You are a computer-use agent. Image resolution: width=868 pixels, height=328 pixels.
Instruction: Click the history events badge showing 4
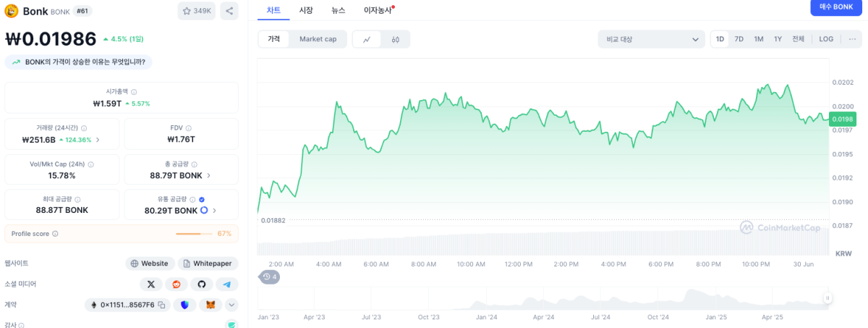pyautogui.click(x=269, y=277)
